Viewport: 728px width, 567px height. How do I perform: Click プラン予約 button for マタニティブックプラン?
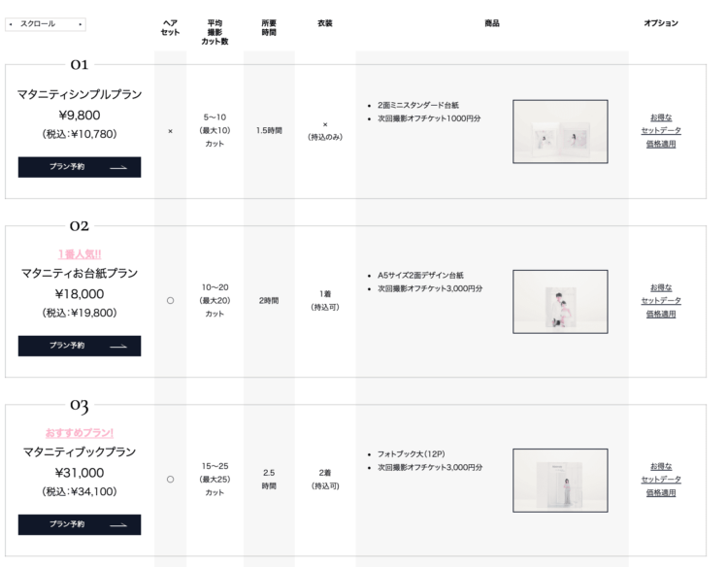tap(80, 524)
